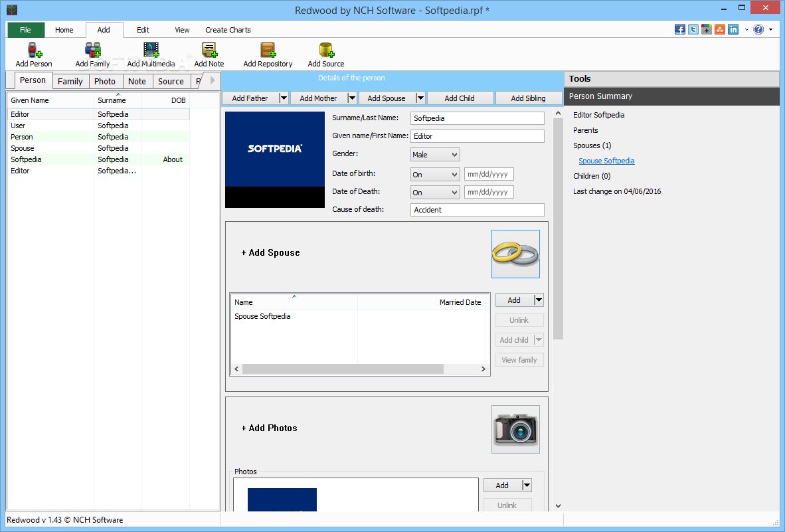
Task: Open the Gender combo box
Action: coord(435,155)
